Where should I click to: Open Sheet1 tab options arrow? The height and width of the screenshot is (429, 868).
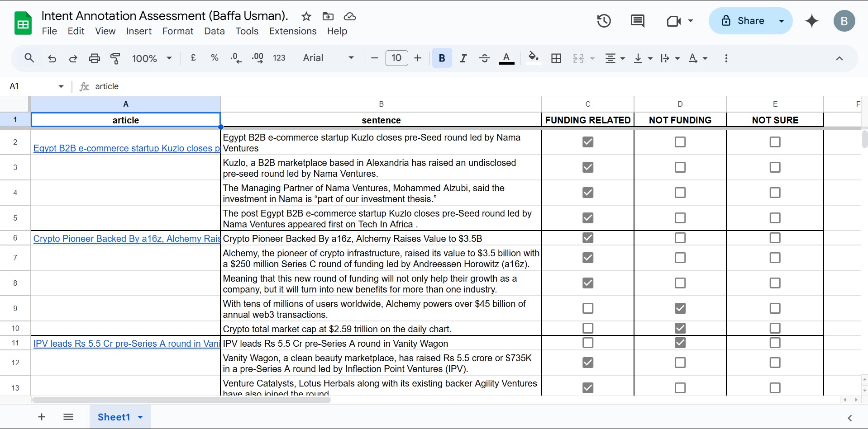[x=140, y=417]
